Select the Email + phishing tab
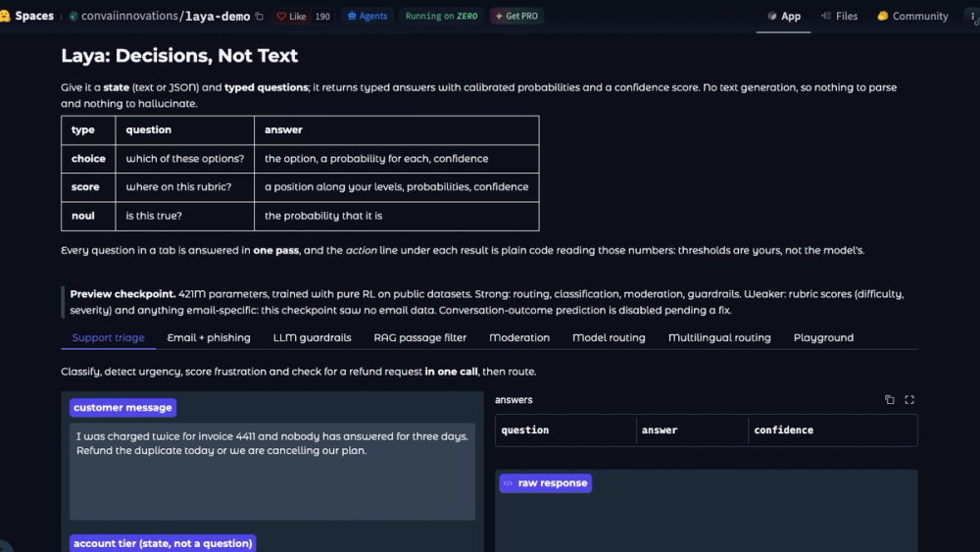The height and width of the screenshot is (552, 980). pos(209,337)
